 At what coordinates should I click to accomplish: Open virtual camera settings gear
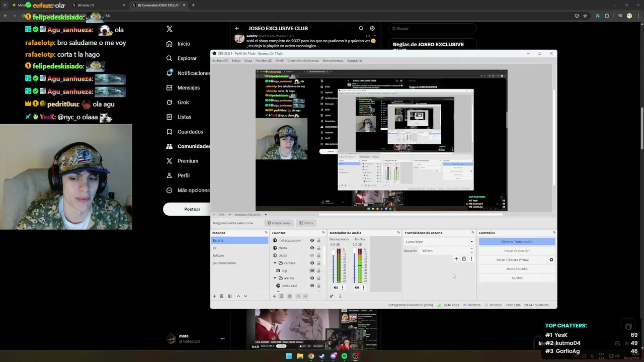[551, 260]
